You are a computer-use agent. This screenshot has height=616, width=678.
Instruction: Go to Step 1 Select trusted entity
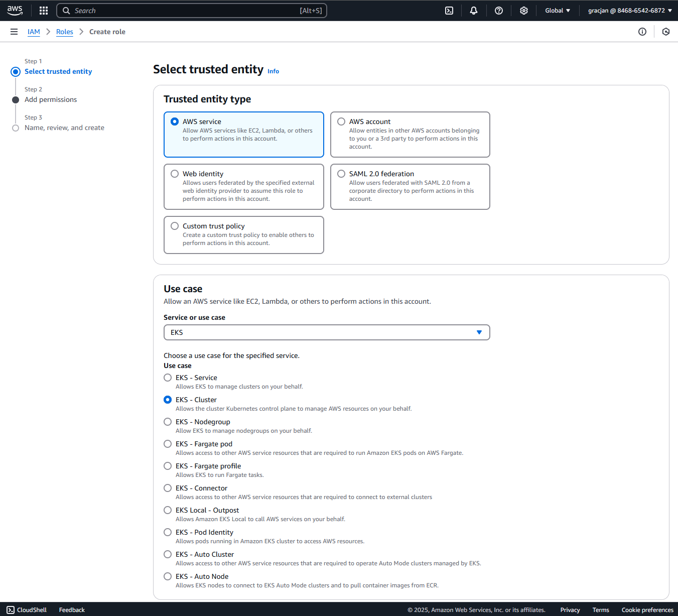58,71
